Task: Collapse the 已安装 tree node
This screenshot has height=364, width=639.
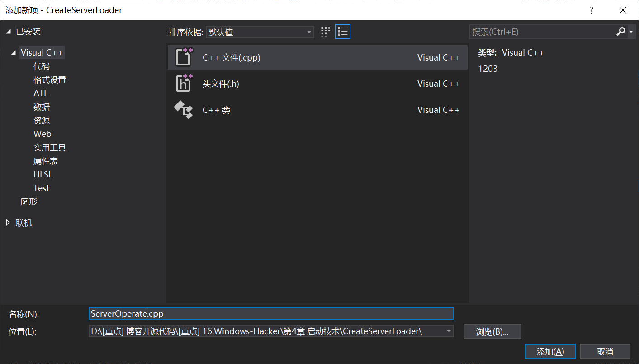Action: pos(9,32)
